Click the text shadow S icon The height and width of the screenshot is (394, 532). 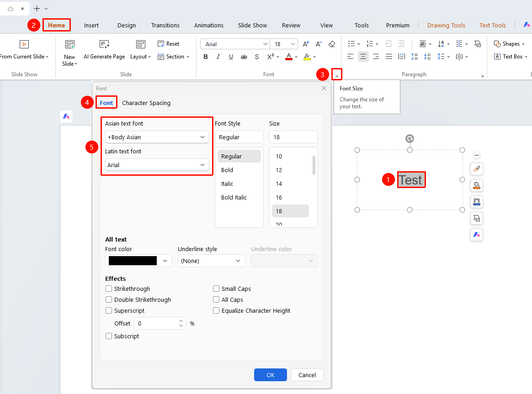click(257, 57)
